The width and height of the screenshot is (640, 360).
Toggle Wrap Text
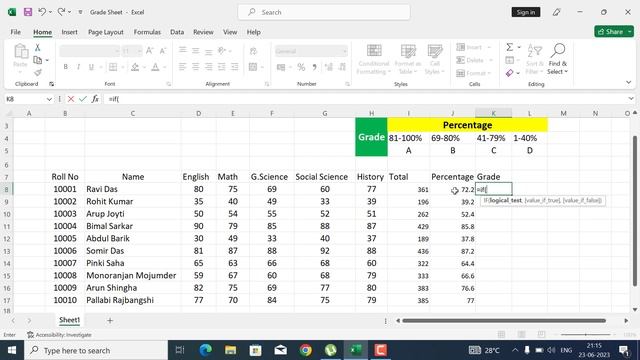(253, 51)
